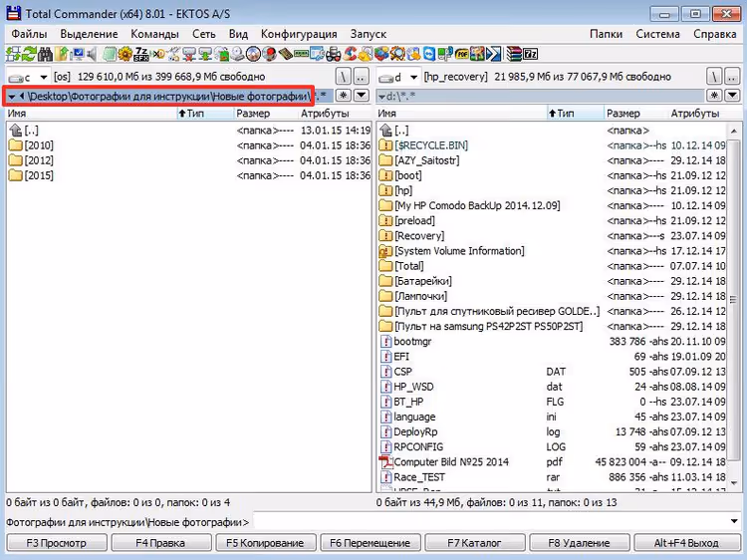Click the green refresh arrows toolbar icon
Viewport: 747px width, 560px height.
(30, 54)
